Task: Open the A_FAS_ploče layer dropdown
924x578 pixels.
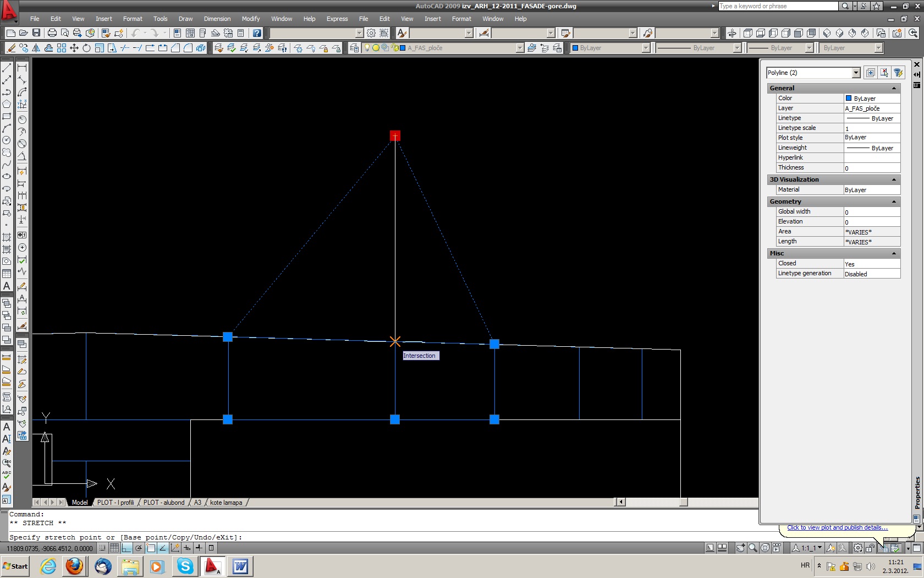Action: (x=520, y=48)
